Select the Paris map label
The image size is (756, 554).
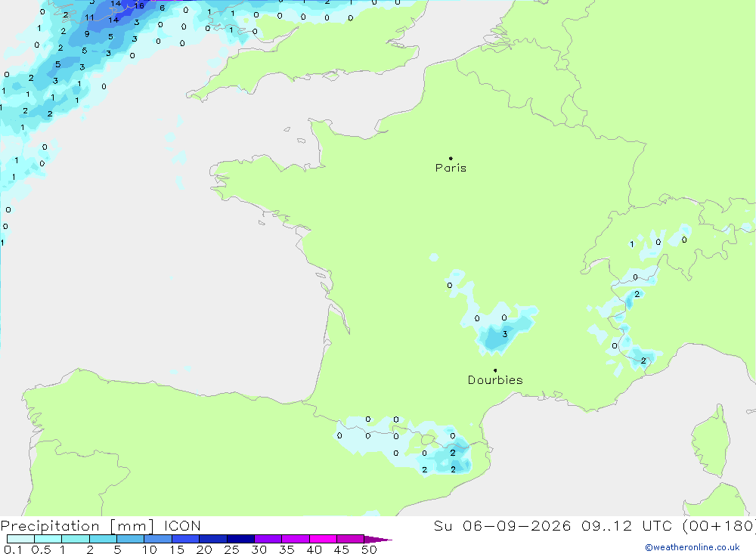pos(451,168)
